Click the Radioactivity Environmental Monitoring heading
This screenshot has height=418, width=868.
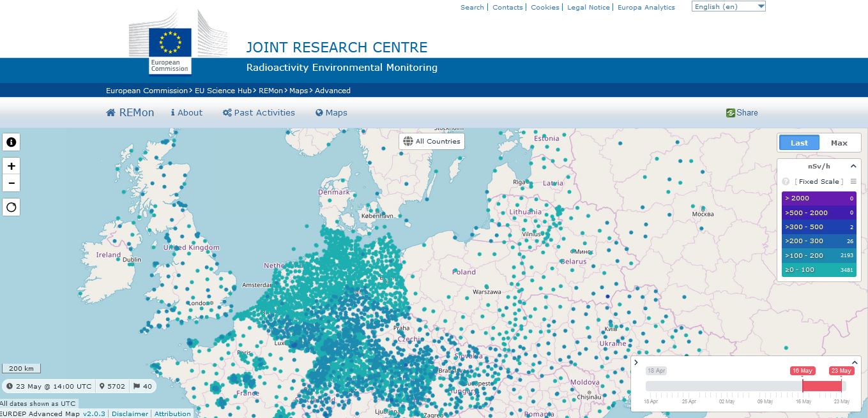(x=342, y=68)
